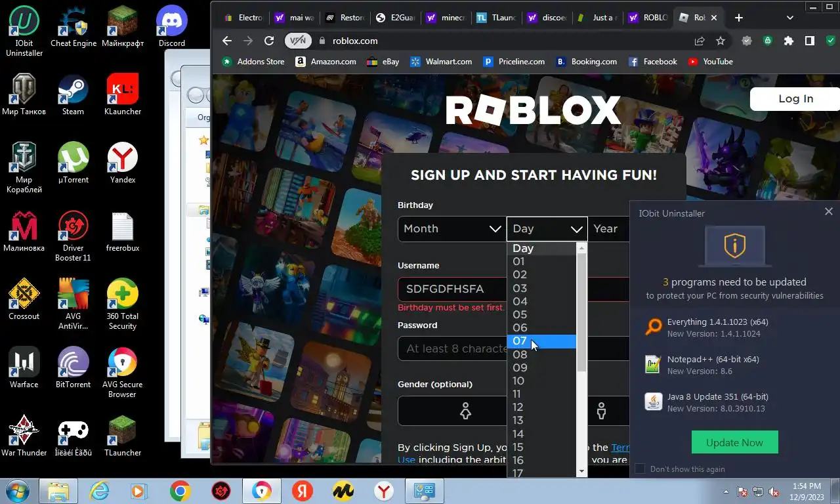Viewport: 840px width, 504px height.
Task: Open File Explorer from the taskbar
Action: (58, 491)
